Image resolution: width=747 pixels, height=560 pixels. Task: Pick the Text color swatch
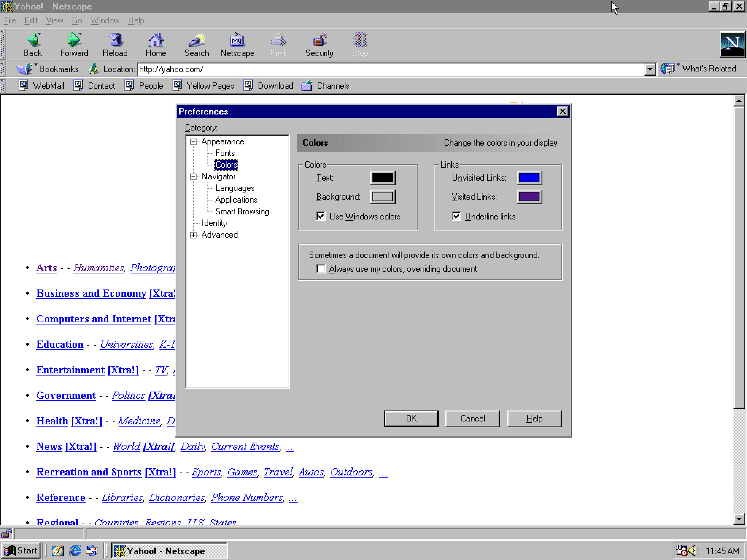tap(383, 178)
